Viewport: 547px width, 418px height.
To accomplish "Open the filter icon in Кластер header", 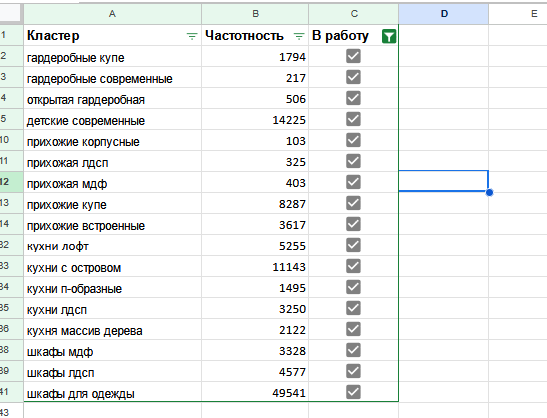I will [x=192, y=36].
